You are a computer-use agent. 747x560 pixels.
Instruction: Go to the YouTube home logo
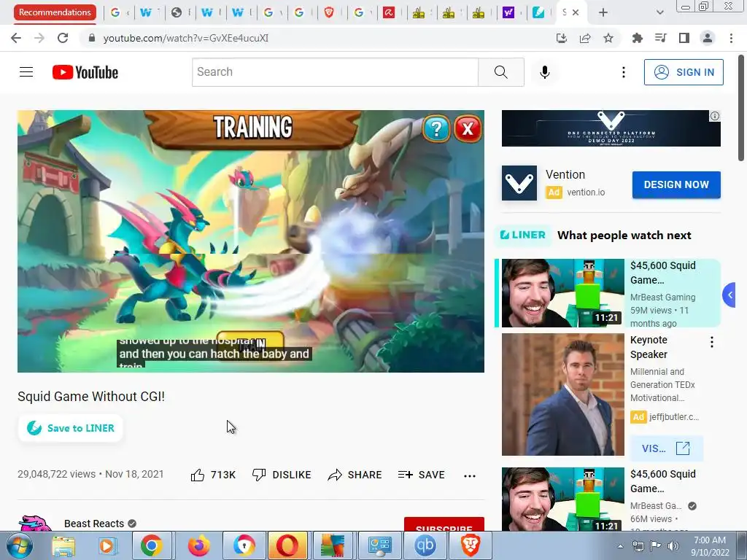85,72
